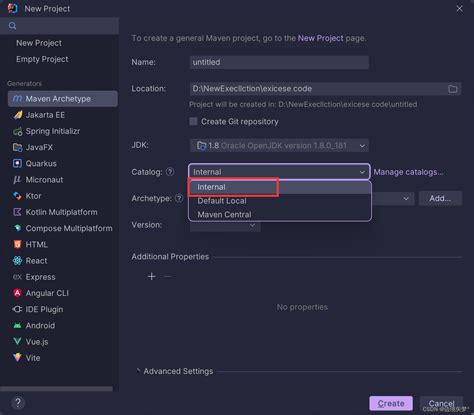Image resolution: width=474 pixels, height=415 pixels.
Task: Open the Catalog help question mark
Action: coord(170,172)
